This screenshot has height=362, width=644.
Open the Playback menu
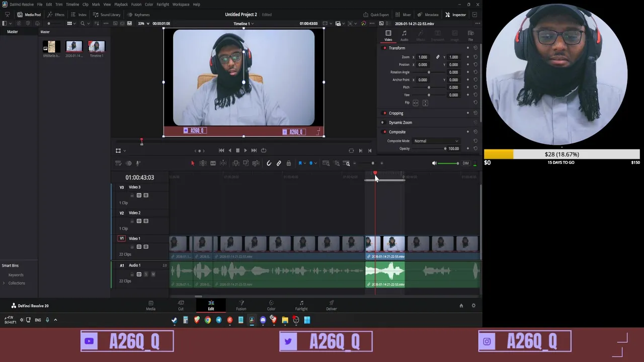click(121, 5)
